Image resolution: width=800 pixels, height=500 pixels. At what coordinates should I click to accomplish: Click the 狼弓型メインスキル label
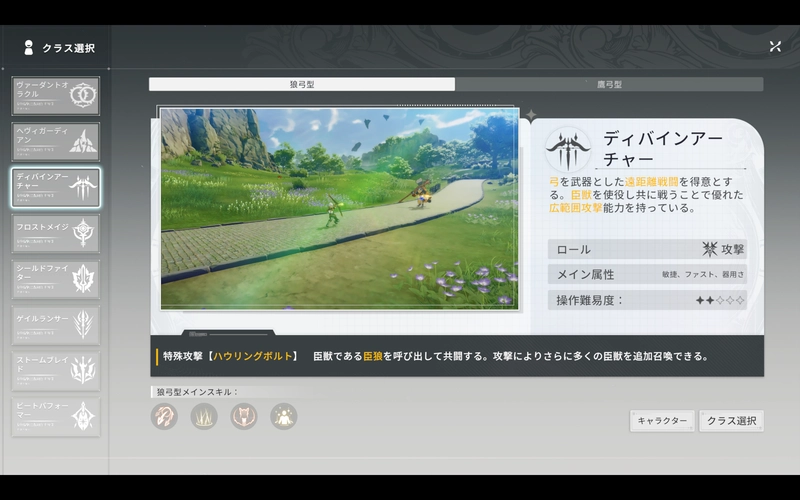click(x=197, y=392)
